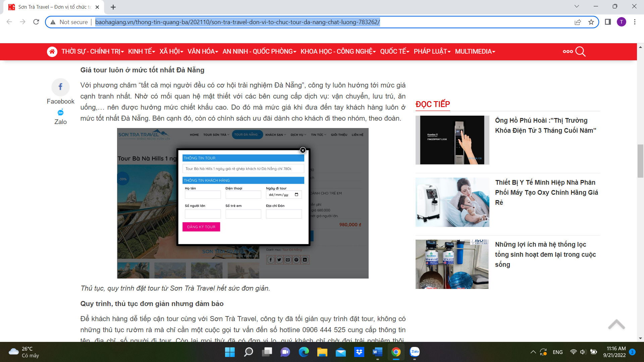Open the Chrome profile avatar T
The image size is (644, 362).
(x=621, y=22)
